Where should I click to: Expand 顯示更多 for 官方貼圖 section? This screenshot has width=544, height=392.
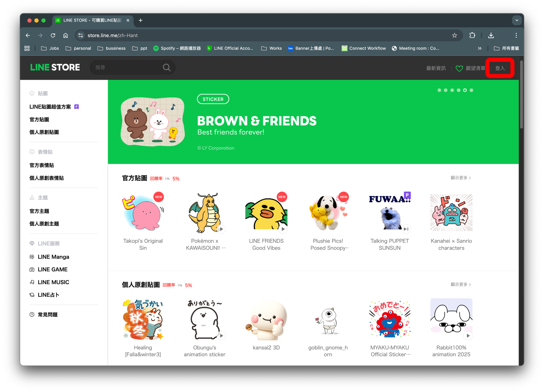[461, 178]
